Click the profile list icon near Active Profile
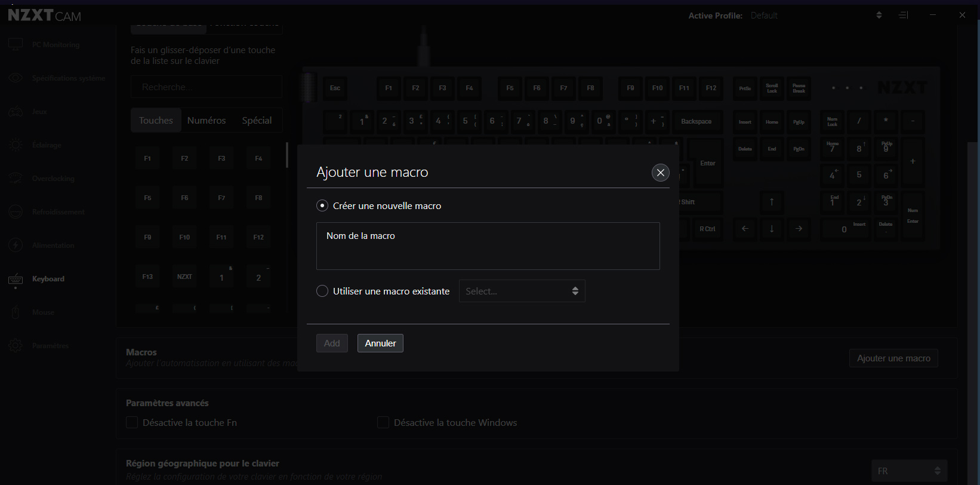Viewport: 980px width, 485px height. 904,15
